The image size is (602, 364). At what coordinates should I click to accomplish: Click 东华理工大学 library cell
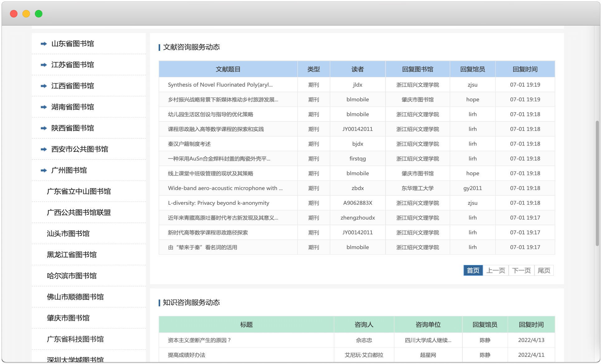tap(418, 188)
